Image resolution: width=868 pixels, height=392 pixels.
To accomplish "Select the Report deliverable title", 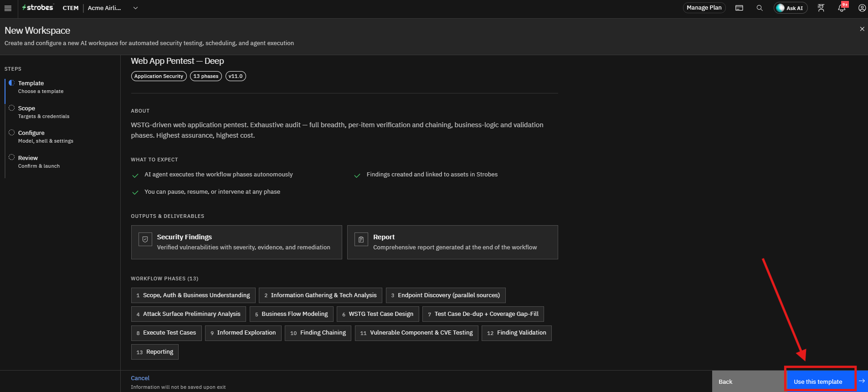I will [384, 237].
